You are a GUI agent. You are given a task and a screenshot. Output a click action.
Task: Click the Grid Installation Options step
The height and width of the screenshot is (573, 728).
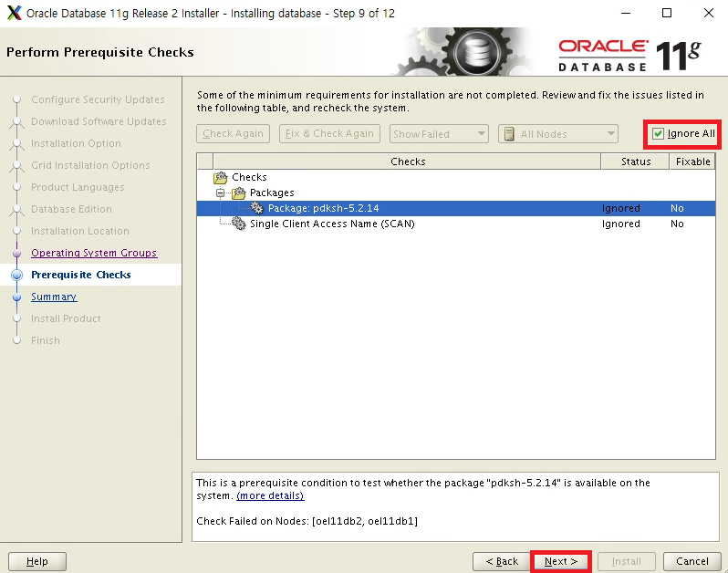pyautogui.click(x=90, y=165)
